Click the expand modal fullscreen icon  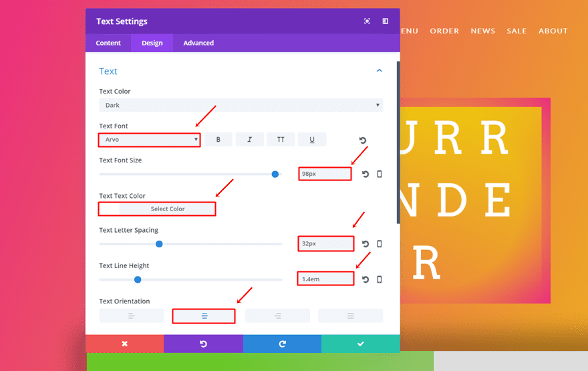(367, 21)
